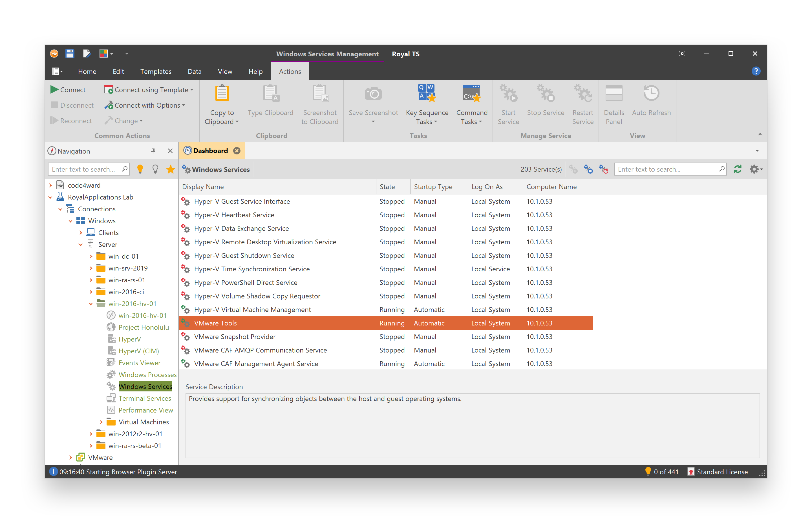Select Performance View in tree
The image size is (812, 523).
point(146,410)
